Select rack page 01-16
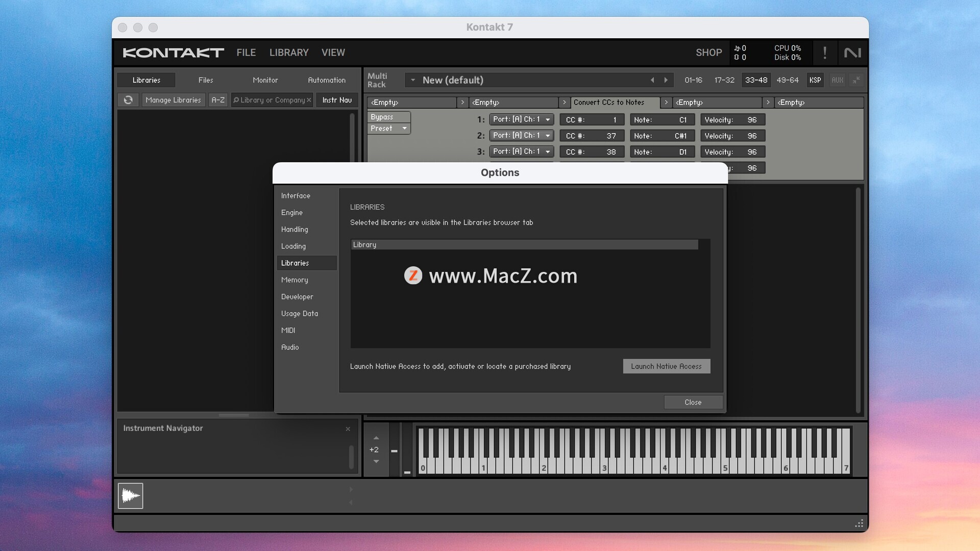The image size is (980, 551). point(693,80)
